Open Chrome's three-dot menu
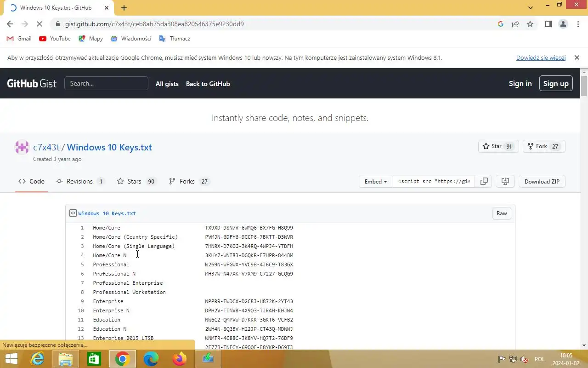588x368 pixels. tap(578, 24)
